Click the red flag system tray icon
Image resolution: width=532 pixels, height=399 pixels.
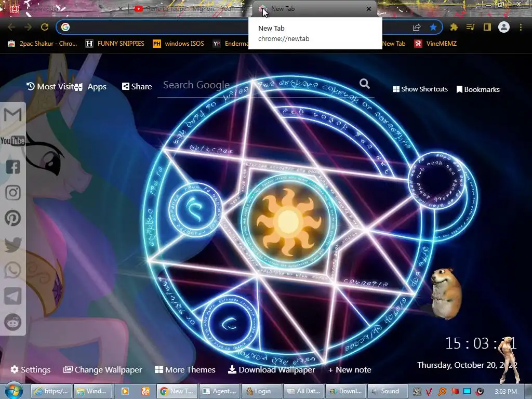(x=455, y=392)
